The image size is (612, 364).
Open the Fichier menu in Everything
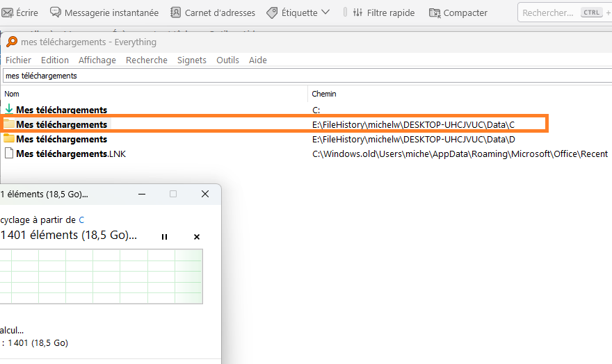(18, 60)
